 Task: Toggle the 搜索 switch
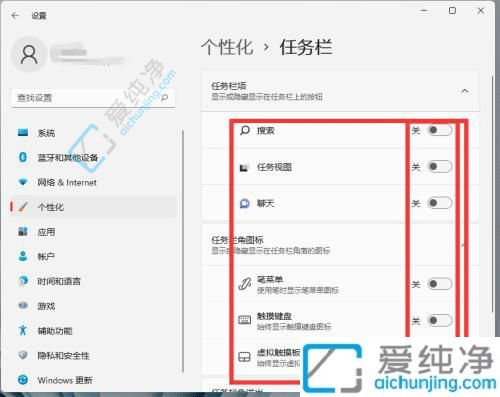click(440, 130)
